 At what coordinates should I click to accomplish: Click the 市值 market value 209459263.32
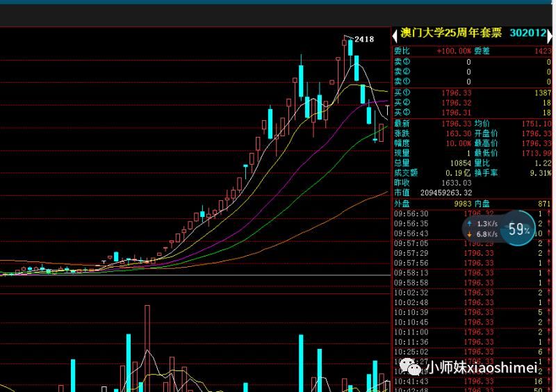[x=446, y=193]
